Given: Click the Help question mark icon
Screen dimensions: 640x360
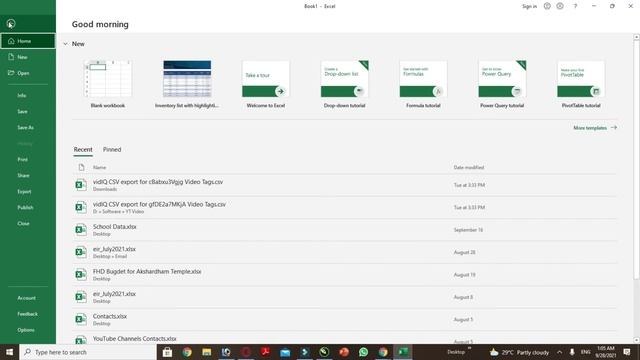Looking at the screenshot, I should (576, 6).
